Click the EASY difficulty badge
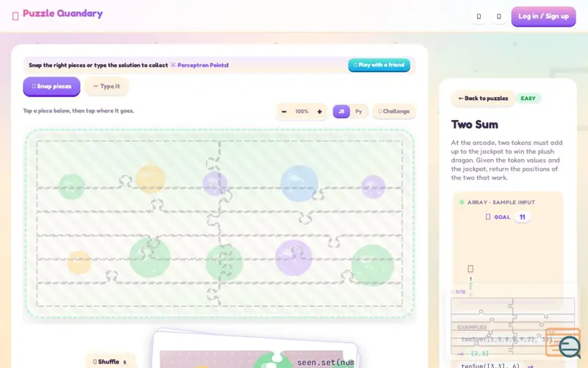The width and height of the screenshot is (588, 368). point(528,99)
